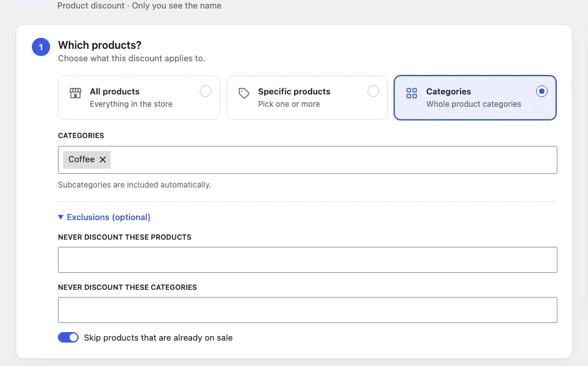This screenshot has height=366, width=588.
Task: Click the Coffee tag label
Action: [81, 160]
